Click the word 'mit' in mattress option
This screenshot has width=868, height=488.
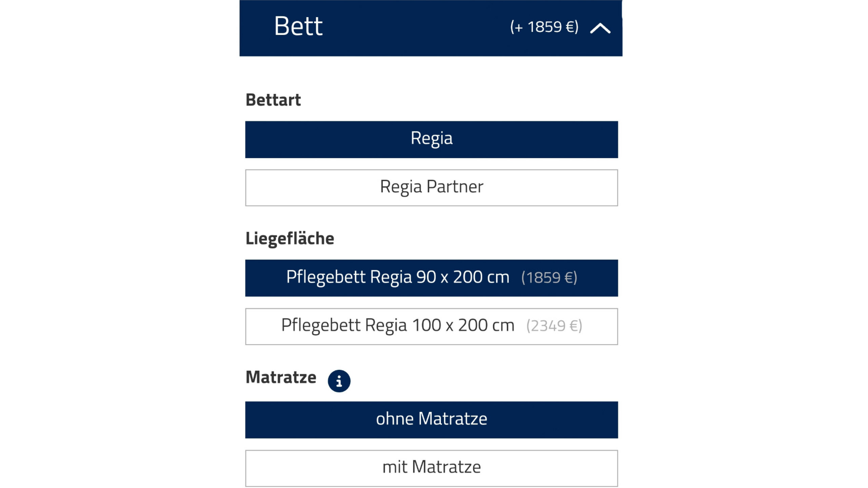coord(395,467)
